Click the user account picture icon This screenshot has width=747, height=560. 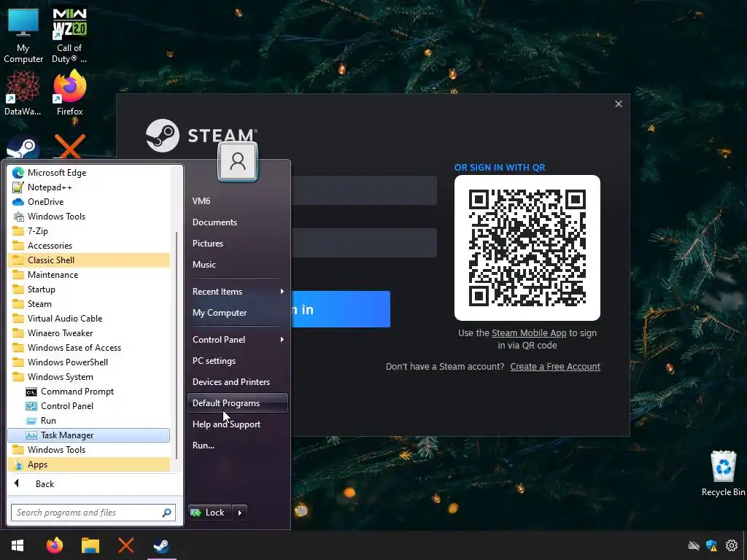238,162
